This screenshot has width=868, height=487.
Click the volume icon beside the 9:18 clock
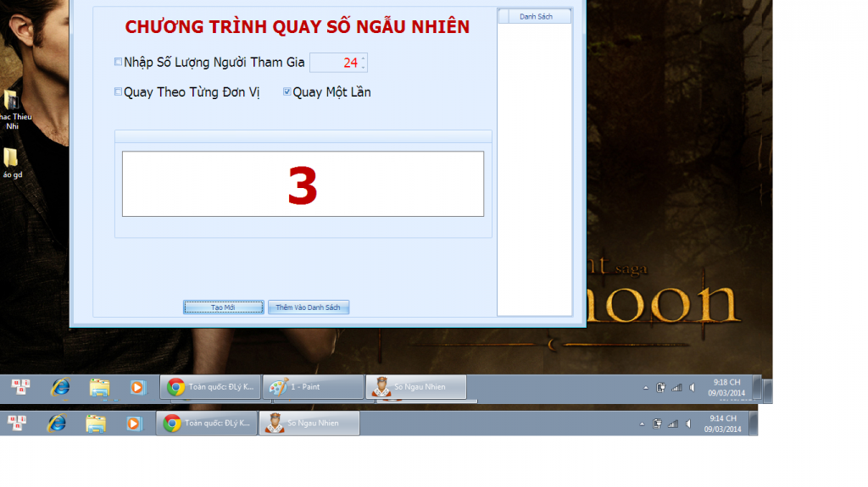pyautogui.click(x=693, y=387)
